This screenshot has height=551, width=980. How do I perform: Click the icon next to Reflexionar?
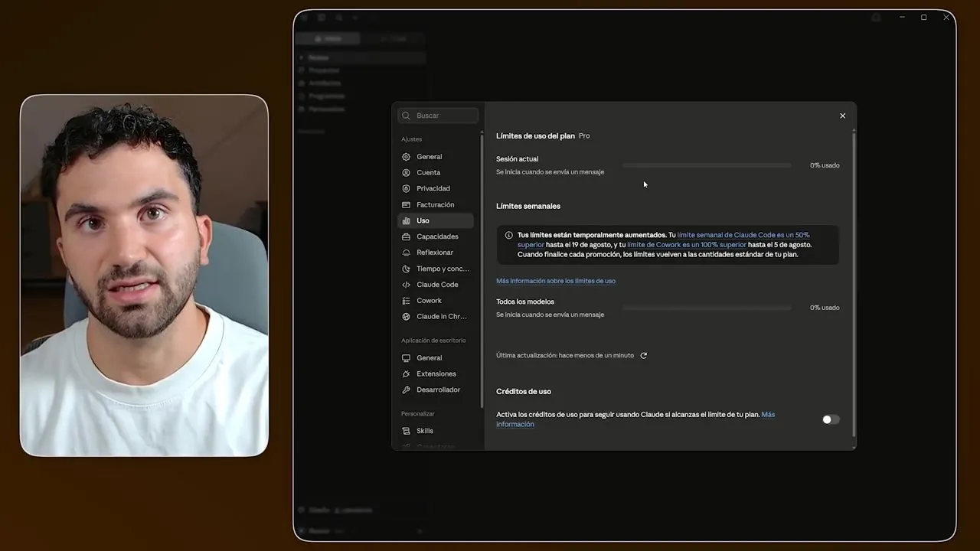[x=407, y=253]
